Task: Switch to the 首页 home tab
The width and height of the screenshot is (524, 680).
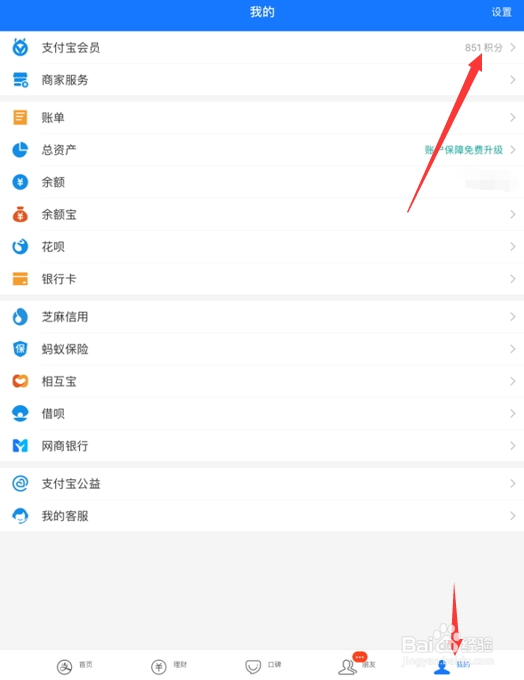Action: pos(75,666)
